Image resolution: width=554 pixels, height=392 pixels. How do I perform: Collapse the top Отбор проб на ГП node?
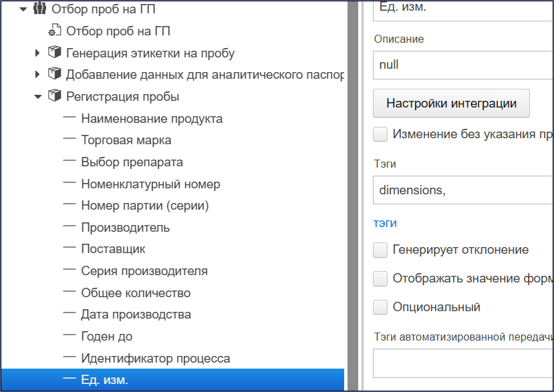point(23,9)
